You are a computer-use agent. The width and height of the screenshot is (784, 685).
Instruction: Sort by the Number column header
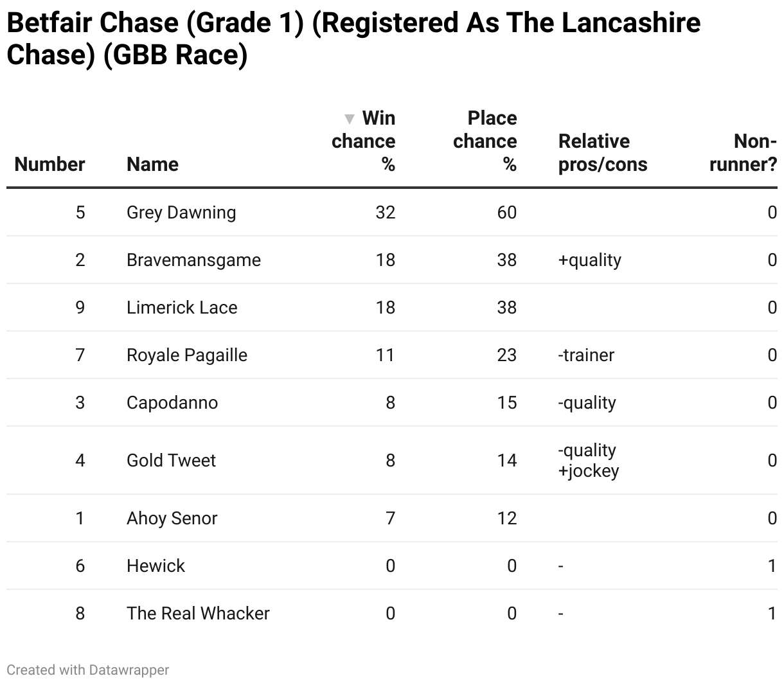[x=49, y=165]
